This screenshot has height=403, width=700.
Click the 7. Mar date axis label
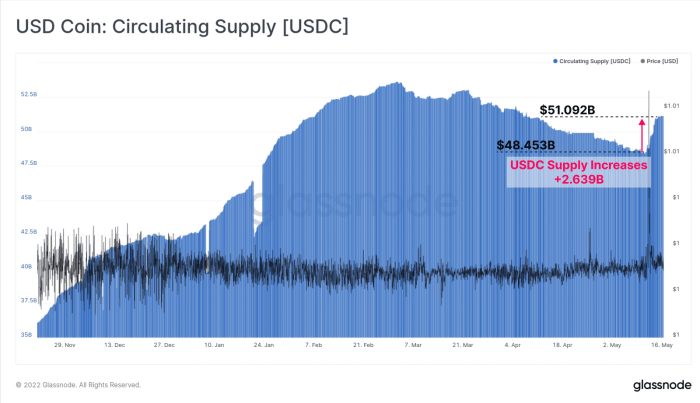[x=413, y=345]
